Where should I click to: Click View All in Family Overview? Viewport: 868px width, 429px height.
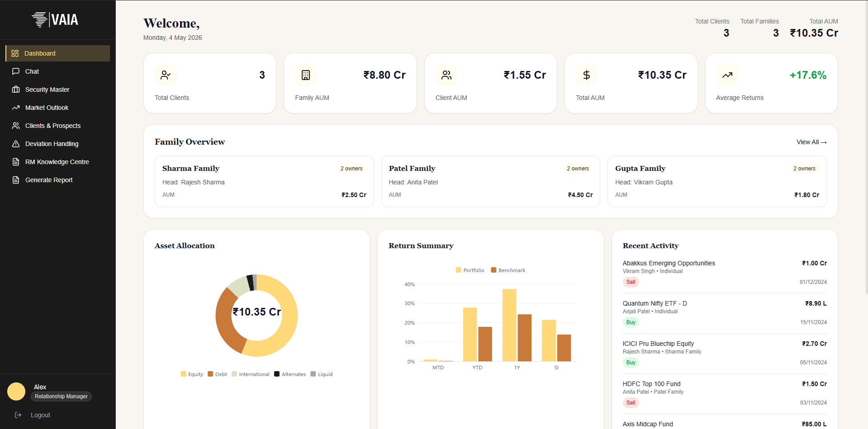click(x=811, y=142)
